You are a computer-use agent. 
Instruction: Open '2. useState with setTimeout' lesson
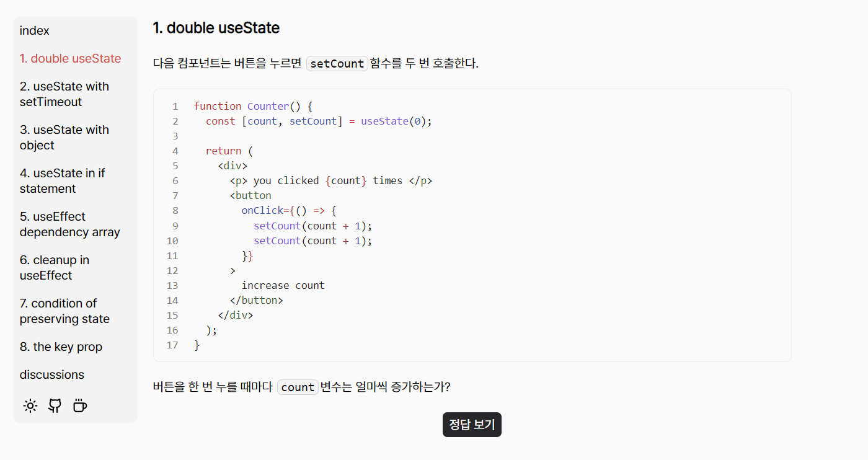click(64, 94)
